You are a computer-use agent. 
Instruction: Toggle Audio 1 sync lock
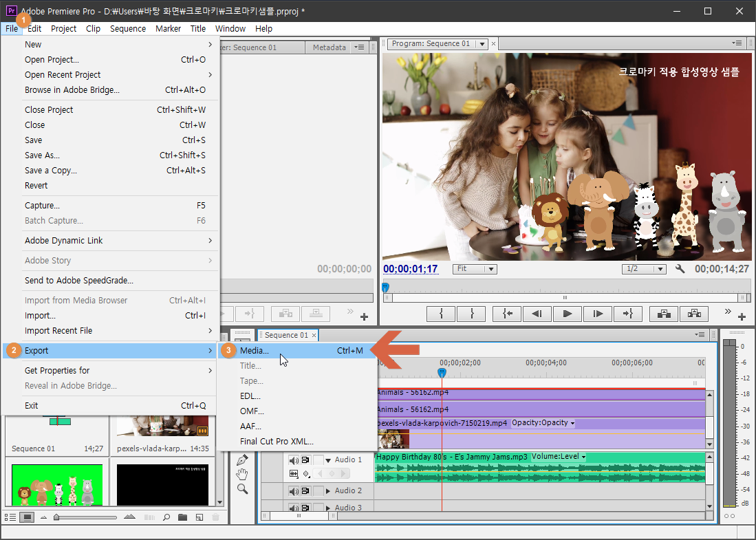tap(305, 460)
